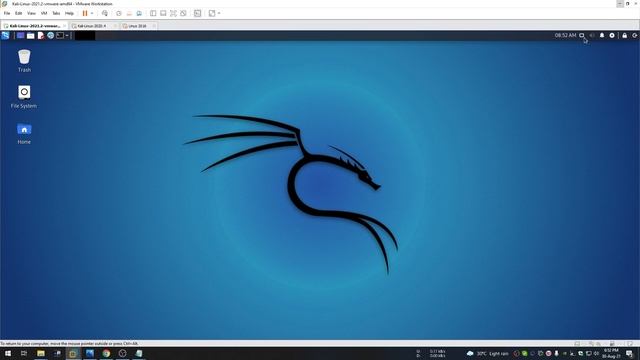Open the Tabs menu
Screen dimensions: 640x360
pyautogui.click(x=56, y=13)
